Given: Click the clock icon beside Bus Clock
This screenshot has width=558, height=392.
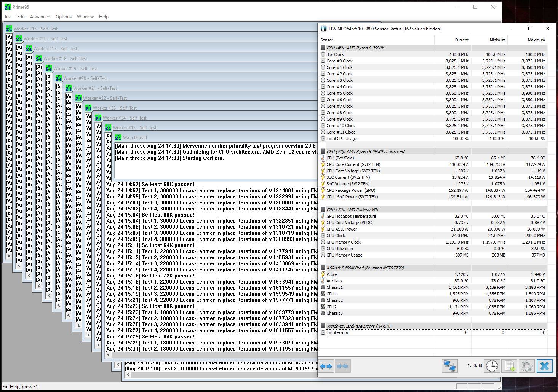Looking at the screenshot, I should pyautogui.click(x=323, y=54).
